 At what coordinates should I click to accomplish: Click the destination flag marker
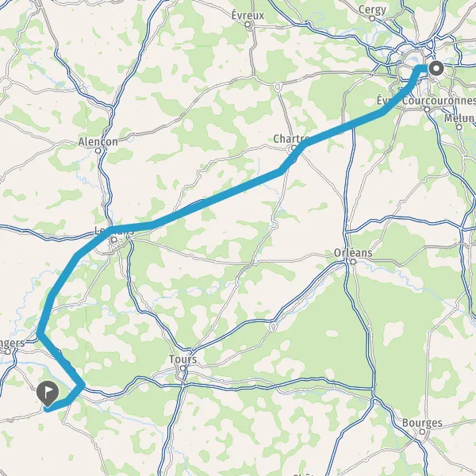tap(48, 393)
